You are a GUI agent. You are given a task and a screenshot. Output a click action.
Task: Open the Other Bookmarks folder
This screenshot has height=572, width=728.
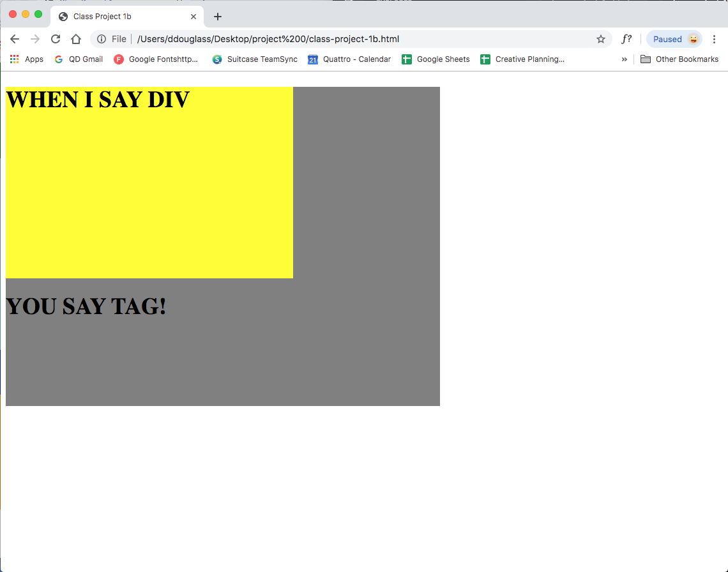(679, 59)
